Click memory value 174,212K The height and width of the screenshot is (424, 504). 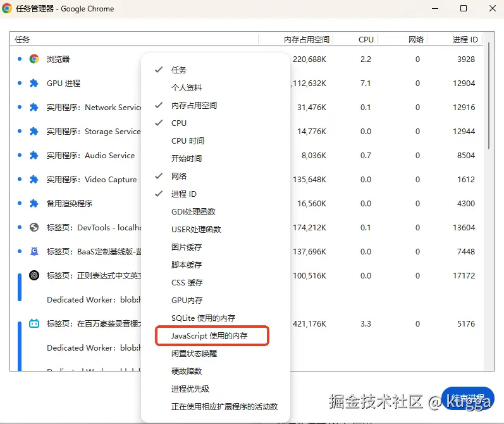click(x=309, y=227)
